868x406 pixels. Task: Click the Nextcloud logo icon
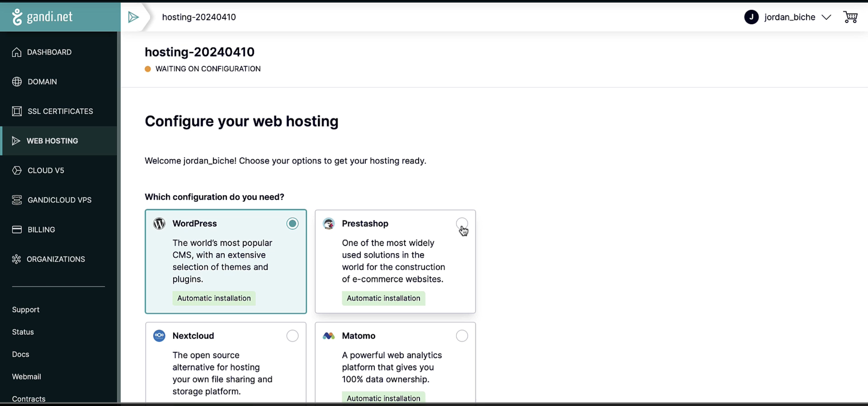click(x=159, y=336)
